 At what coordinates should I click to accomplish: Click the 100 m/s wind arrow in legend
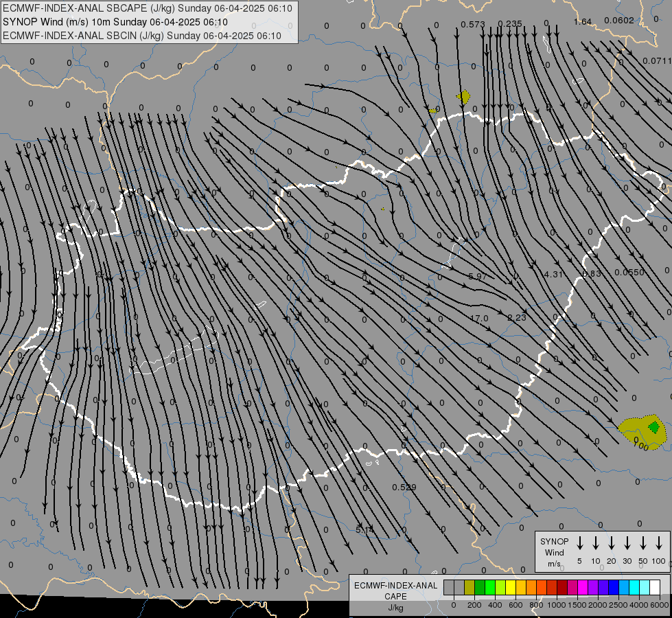tap(659, 543)
